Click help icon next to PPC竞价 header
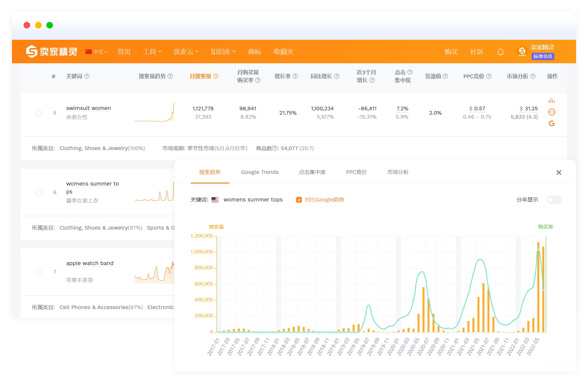The image size is (588, 381). click(489, 76)
